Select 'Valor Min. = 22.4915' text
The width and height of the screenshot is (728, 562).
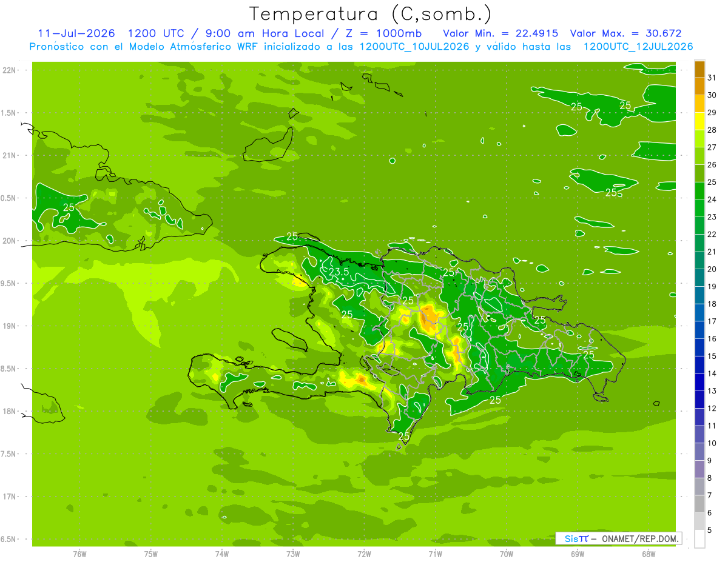[500, 33]
